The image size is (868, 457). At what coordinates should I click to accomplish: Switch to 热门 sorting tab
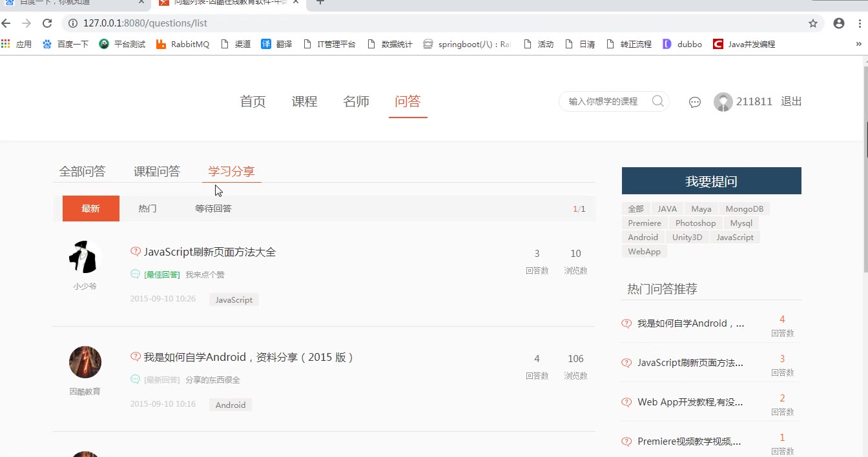click(x=147, y=208)
